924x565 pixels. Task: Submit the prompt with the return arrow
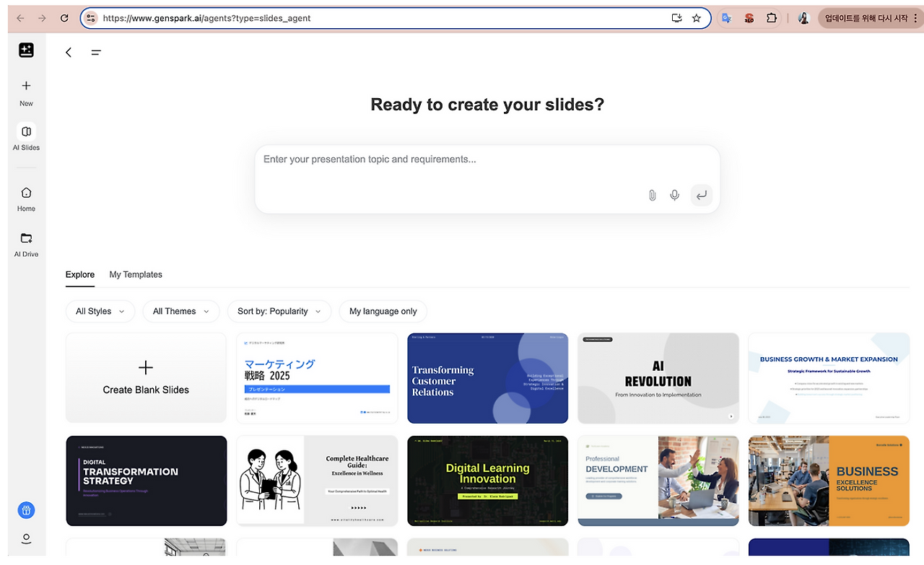tap(701, 195)
